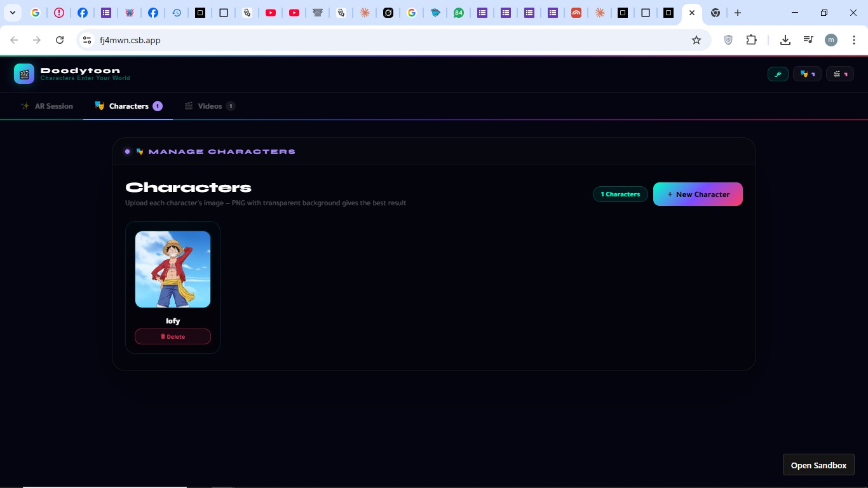Delete the lofy character
The image size is (868, 488).
click(173, 337)
